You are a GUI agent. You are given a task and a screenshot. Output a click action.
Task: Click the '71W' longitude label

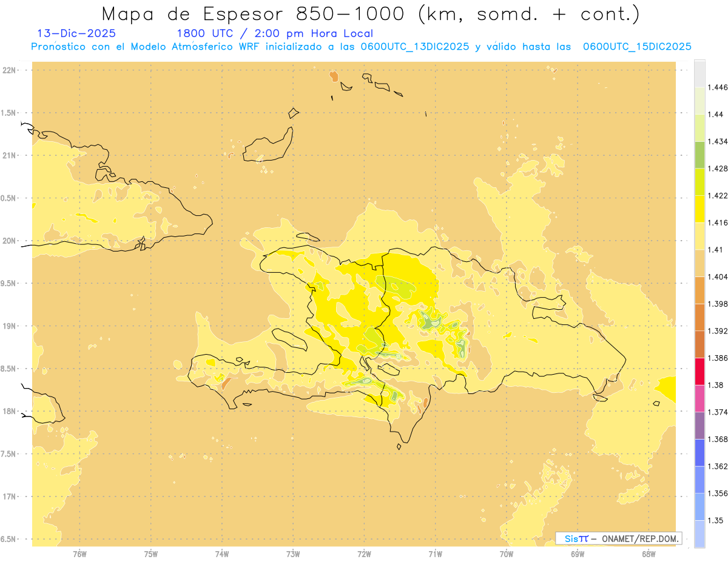tap(435, 554)
